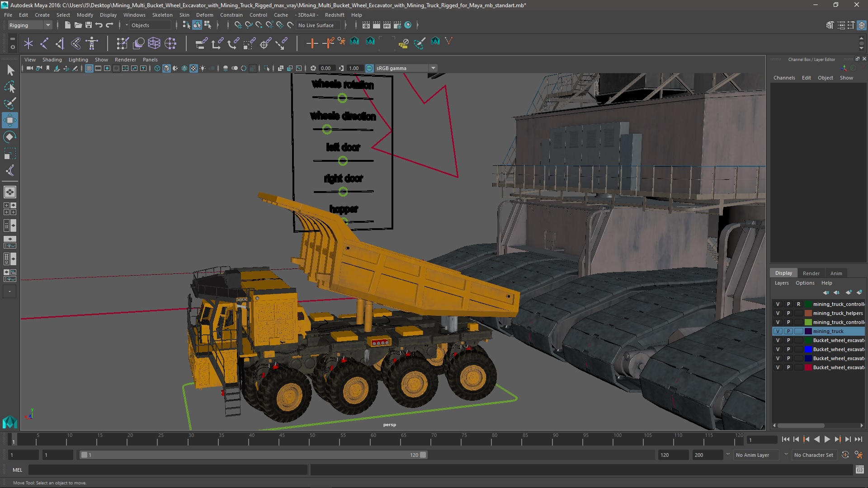Toggle visibility of mining_truck layer
Image resolution: width=868 pixels, height=488 pixels.
(778, 331)
